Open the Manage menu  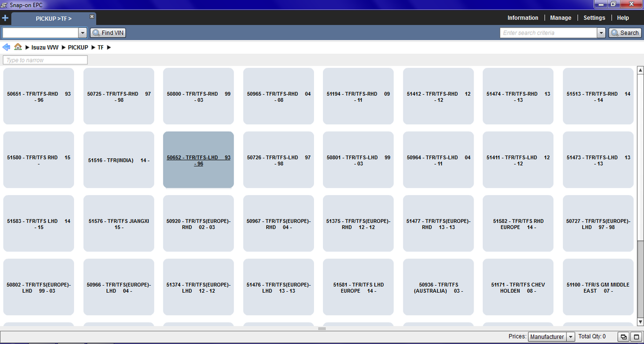pyautogui.click(x=560, y=18)
